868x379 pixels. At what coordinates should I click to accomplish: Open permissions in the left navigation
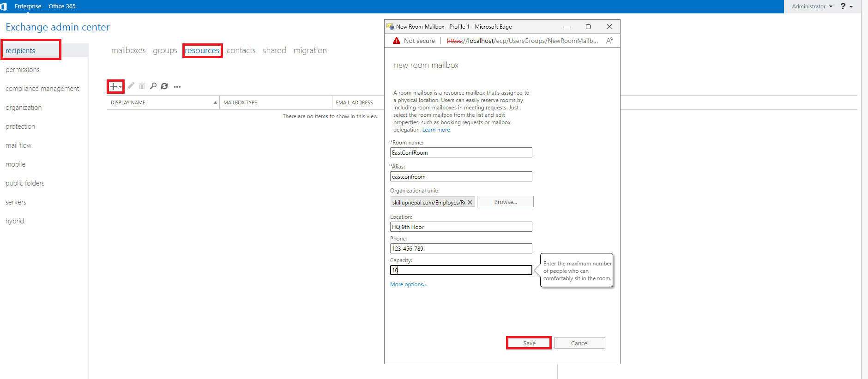tap(23, 70)
